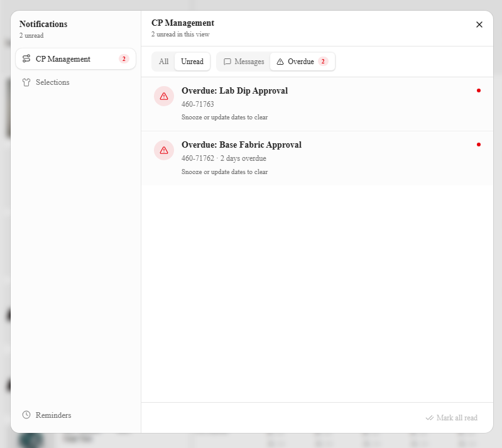Click the Overdue tab count badge
The height and width of the screenshot is (448, 502).
(323, 62)
